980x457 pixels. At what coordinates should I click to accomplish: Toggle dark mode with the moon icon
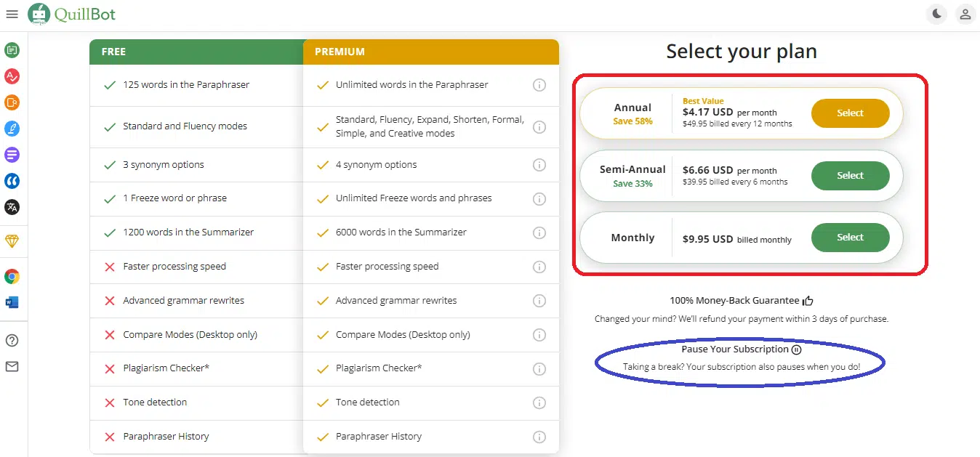tap(936, 14)
